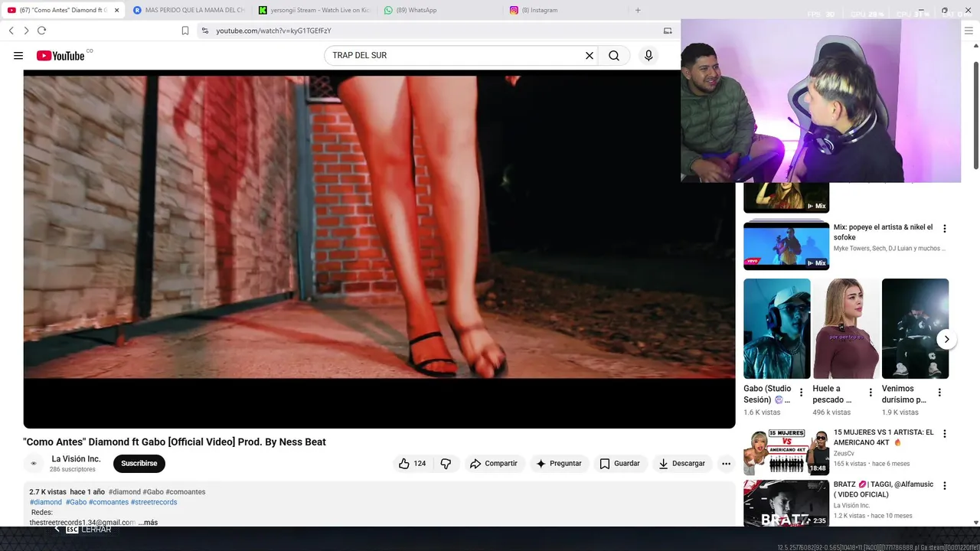The width and height of the screenshot is (980, 551).
Task: Open the ZeusCv channel name
Action: pos(844,454)
